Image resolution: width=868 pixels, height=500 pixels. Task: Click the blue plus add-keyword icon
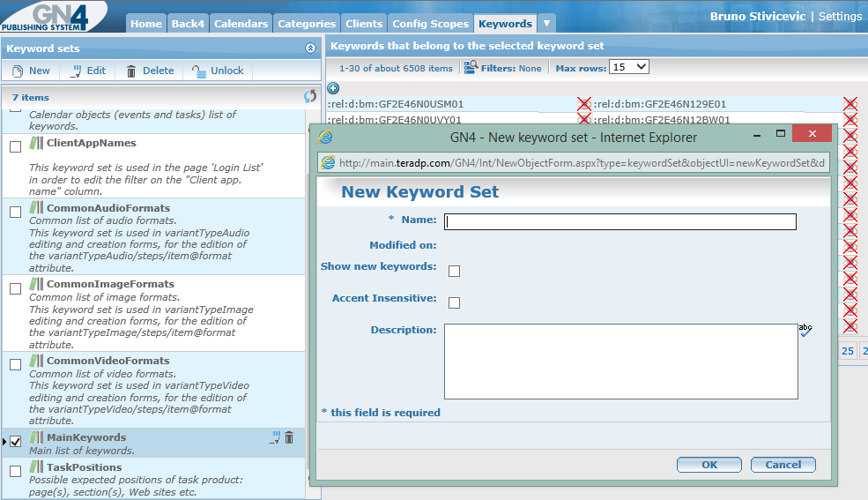[333, 88]
